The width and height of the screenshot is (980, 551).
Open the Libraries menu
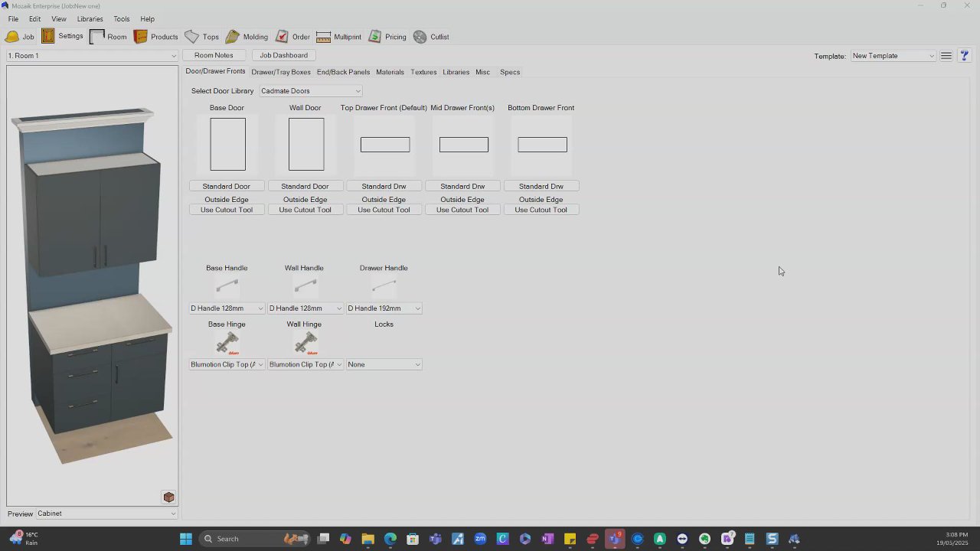(90, 19)
